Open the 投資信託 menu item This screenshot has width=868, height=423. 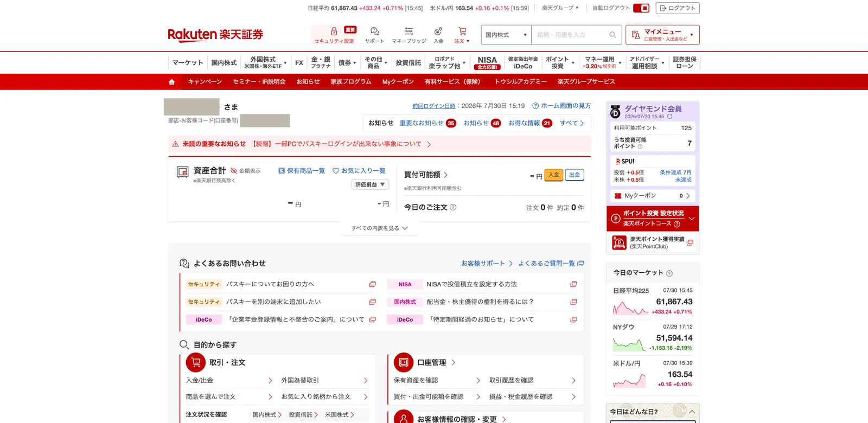tap(408, 63)
